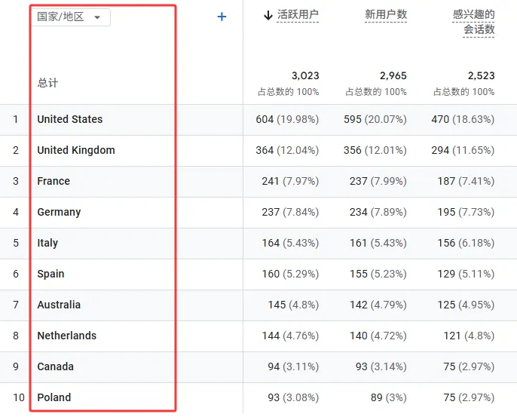
Task: Click France active users 241 (7.97%)
Action: [290, 181]
